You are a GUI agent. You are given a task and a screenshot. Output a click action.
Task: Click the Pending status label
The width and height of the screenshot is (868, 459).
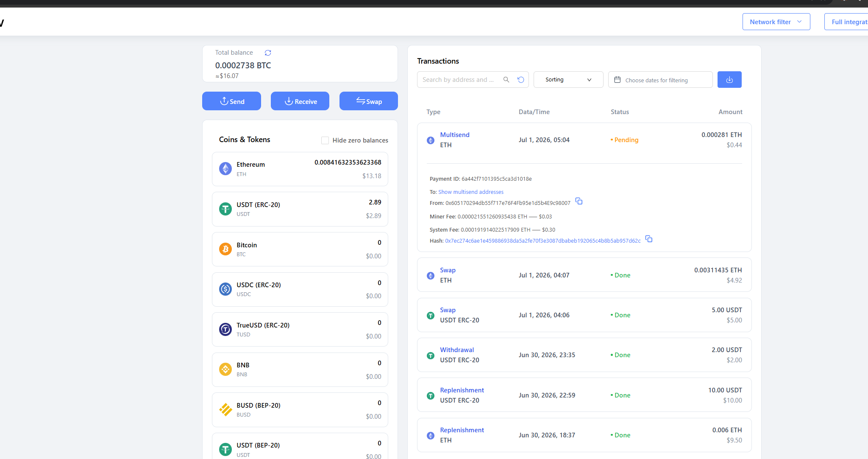(x=625, y=140)
